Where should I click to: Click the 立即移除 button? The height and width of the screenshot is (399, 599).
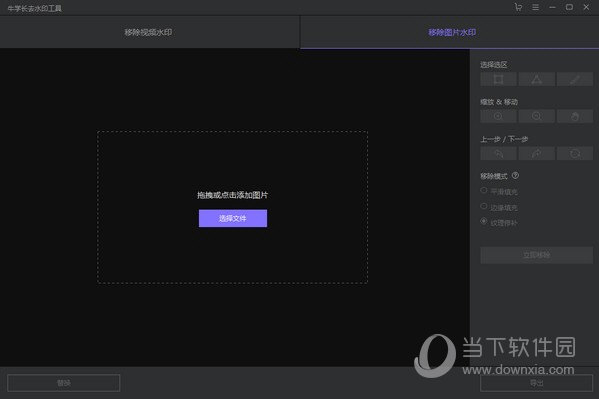click(536, 255)
